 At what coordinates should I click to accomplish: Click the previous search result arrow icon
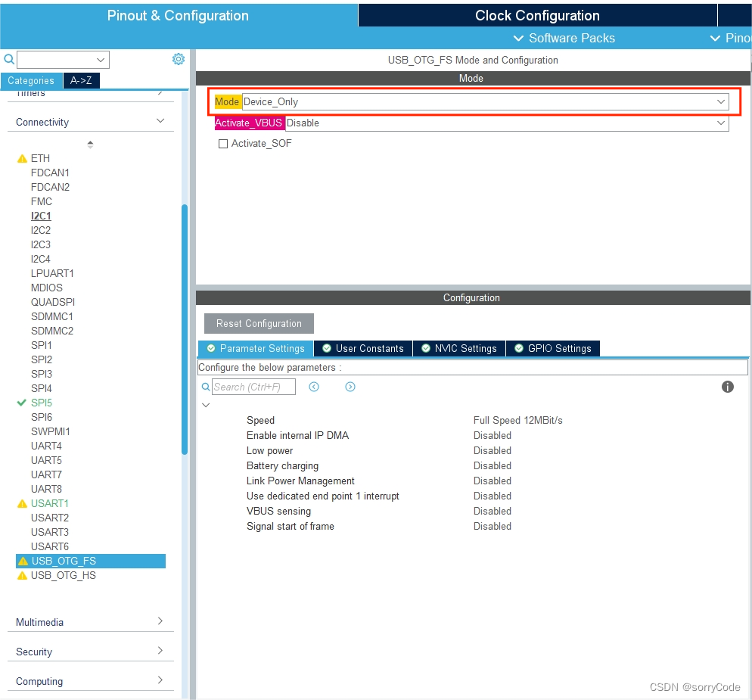tap(314, 387)
